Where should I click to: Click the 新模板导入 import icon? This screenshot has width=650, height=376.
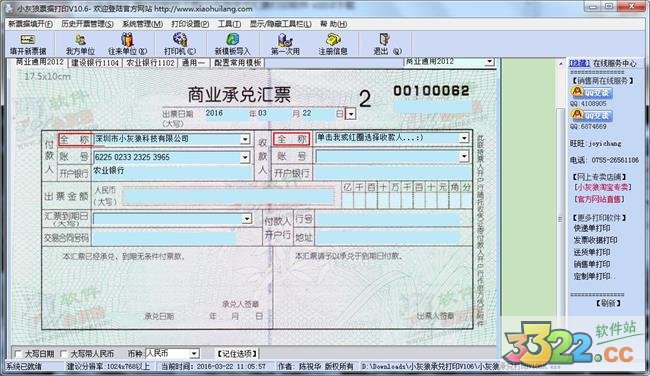tap(232, 44)
